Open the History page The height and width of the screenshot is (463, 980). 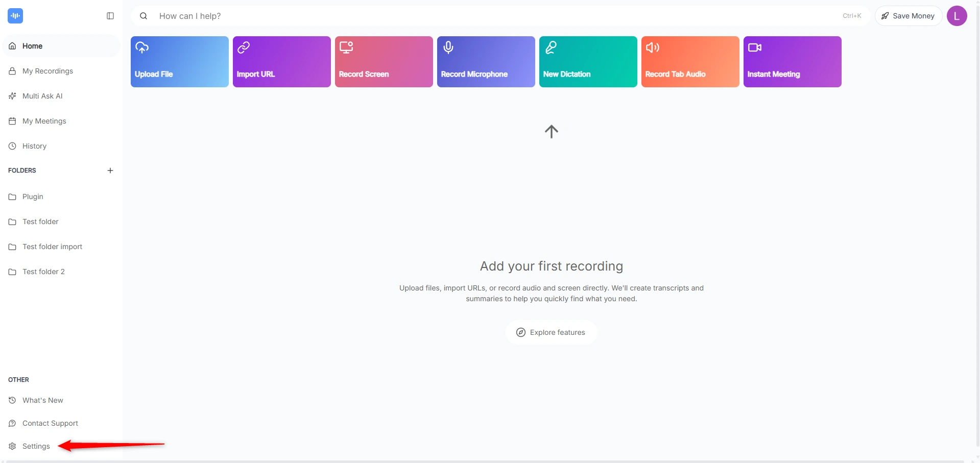point(34,145)
